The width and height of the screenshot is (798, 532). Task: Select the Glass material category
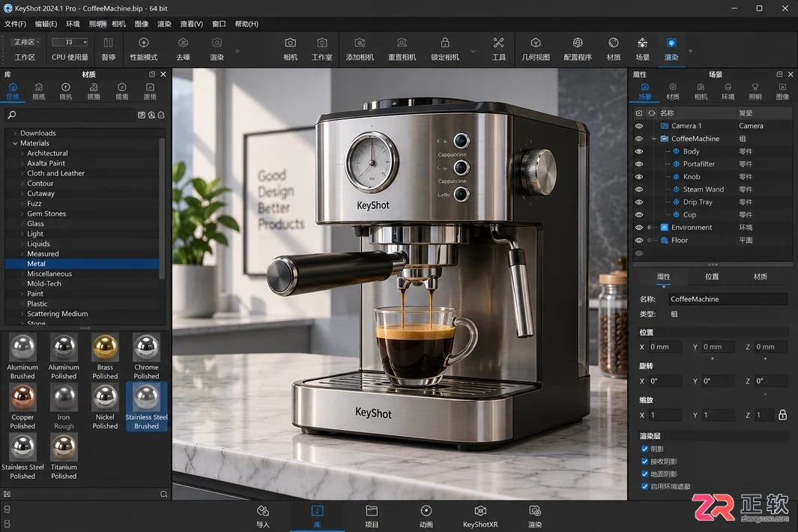35,223
